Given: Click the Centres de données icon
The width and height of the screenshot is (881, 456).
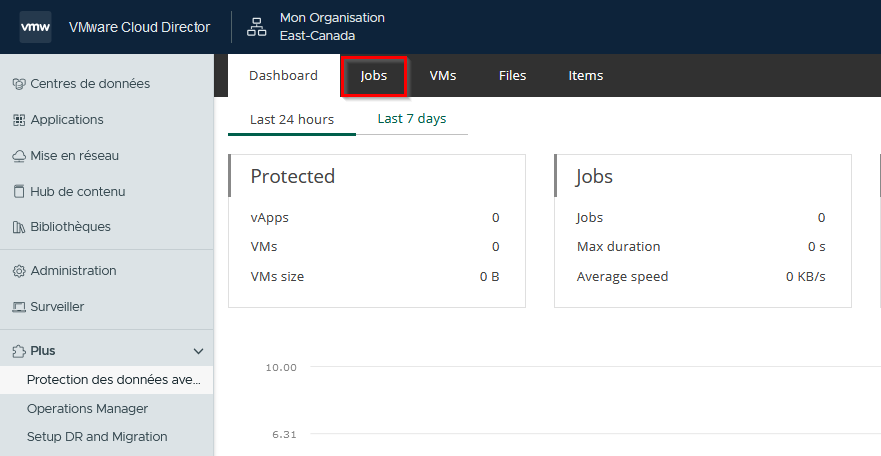Looking at the screenshot, I should [19, 84].
